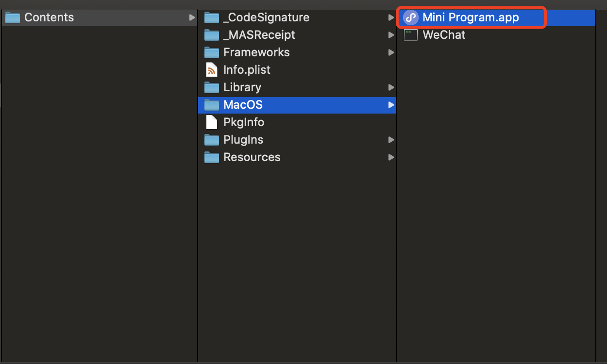Select the Library folder entry
607x364 pixels.
tap(297, 87)
